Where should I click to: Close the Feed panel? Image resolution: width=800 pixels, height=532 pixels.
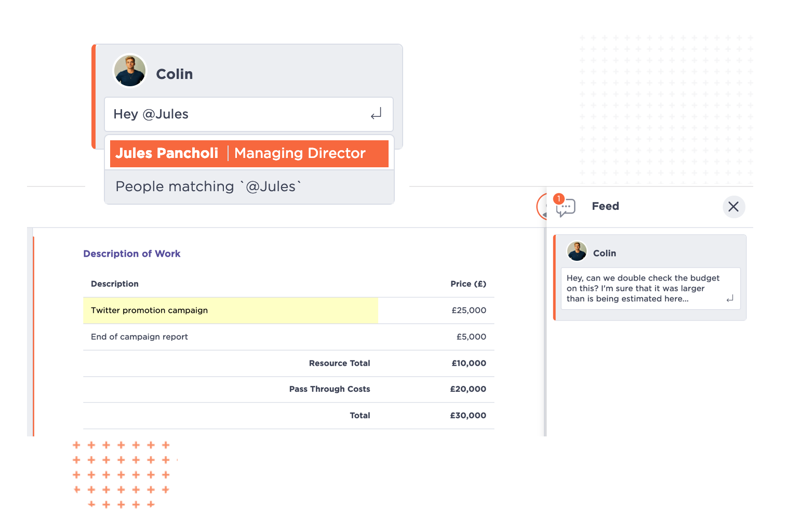pos(734,207)
